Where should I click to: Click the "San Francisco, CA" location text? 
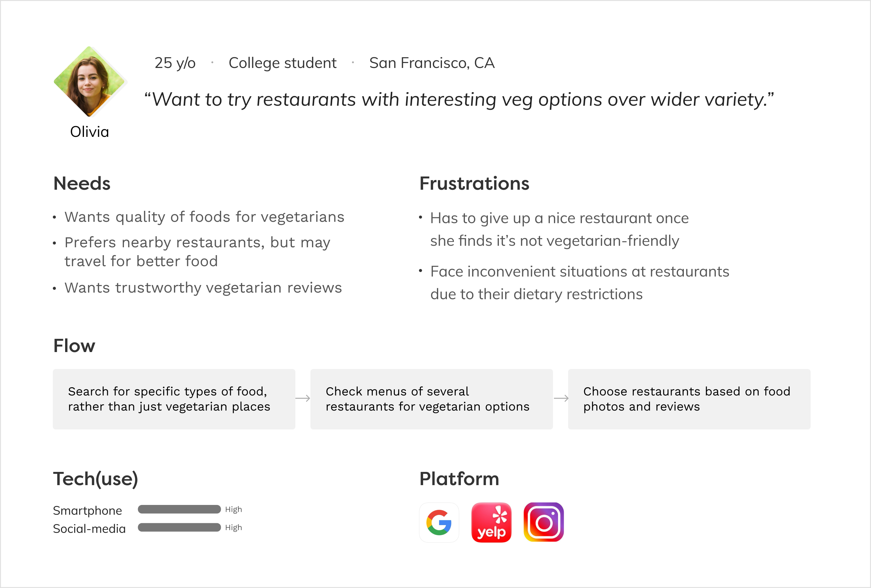pos(432,63)
